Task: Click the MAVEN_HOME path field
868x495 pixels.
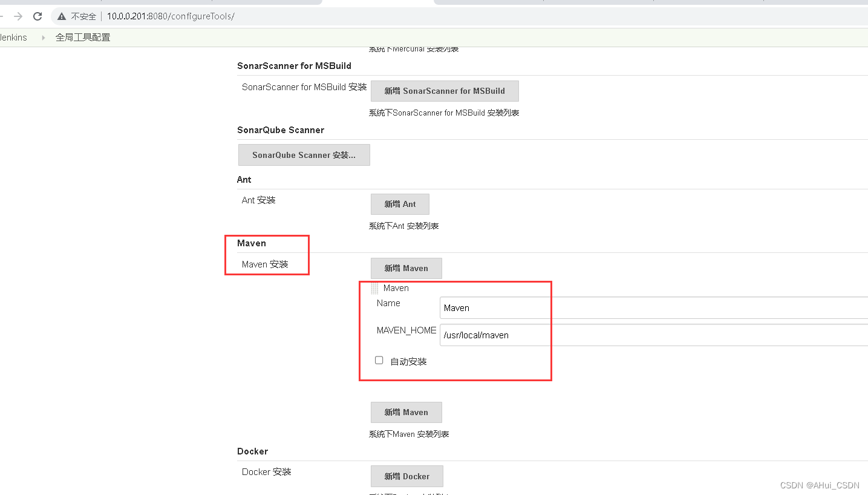Action: click(x=653, y=335)
